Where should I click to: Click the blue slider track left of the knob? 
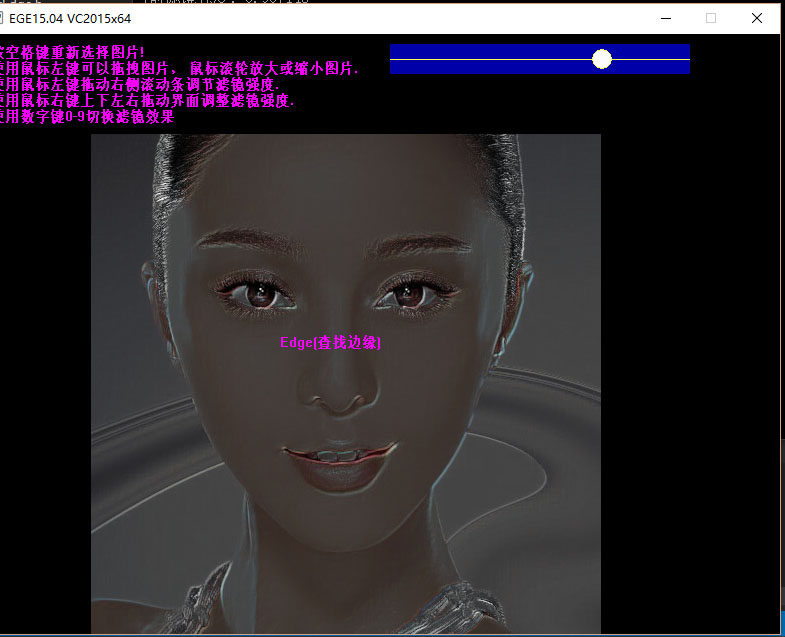coord(491,59)
